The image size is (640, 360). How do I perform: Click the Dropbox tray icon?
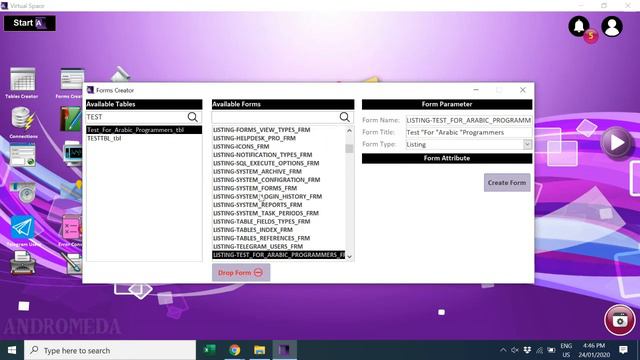[x=527, y=350]
